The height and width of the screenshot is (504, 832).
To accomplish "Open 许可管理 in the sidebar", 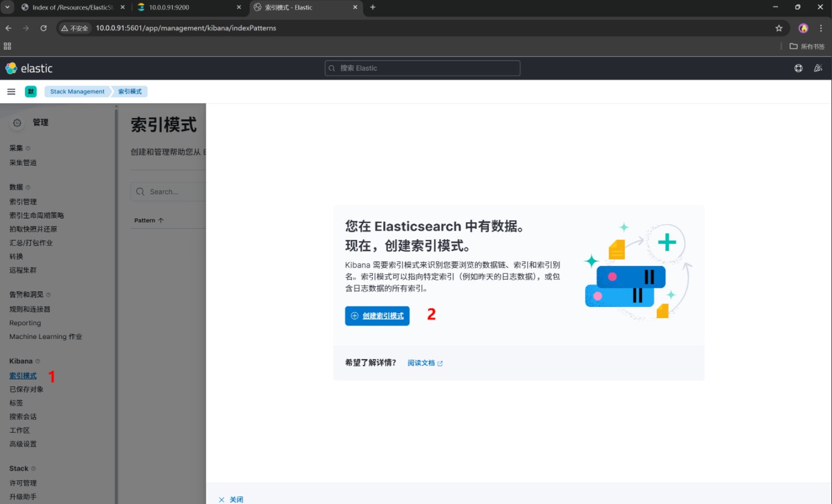I will point(23,483).
